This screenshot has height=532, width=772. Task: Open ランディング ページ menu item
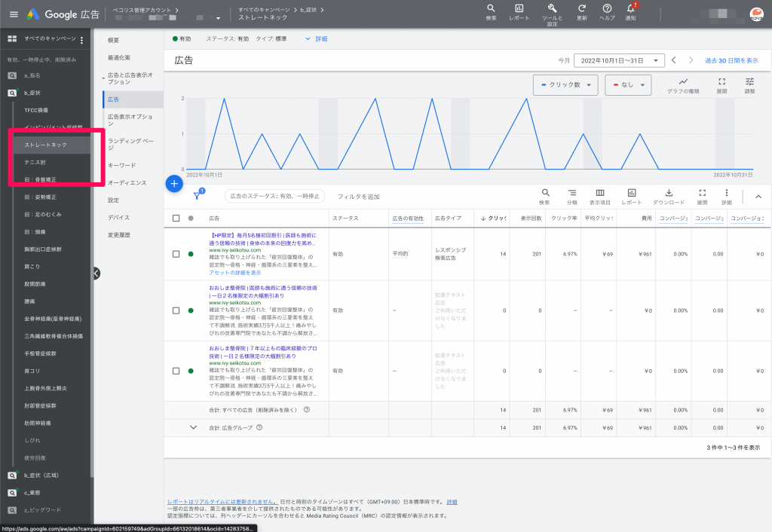tap(131, 144)
